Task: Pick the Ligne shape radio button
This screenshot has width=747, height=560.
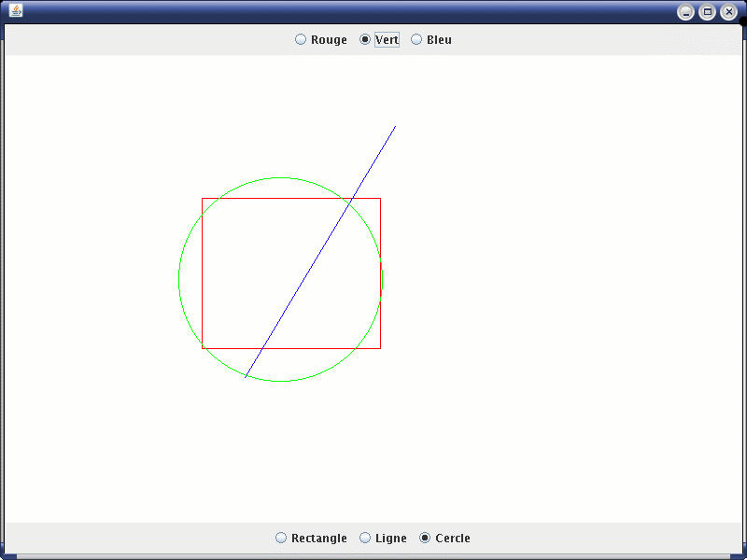Action: coord(365,538)
